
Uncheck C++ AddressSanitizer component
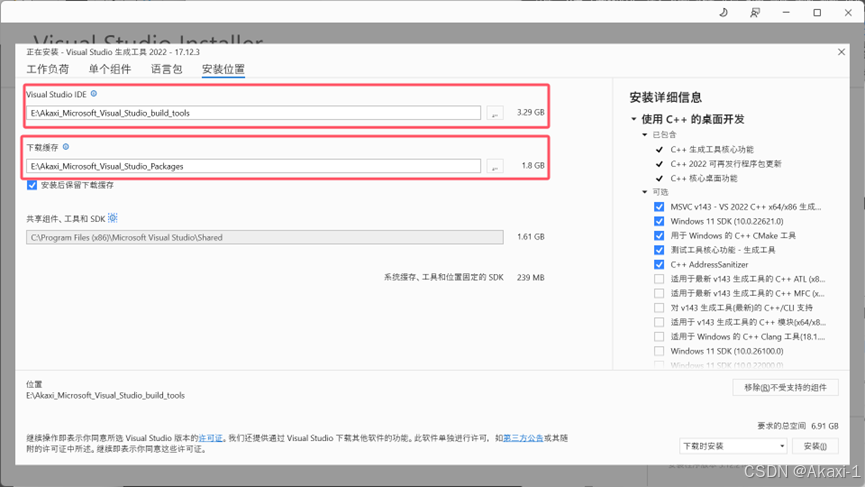tap(659, 264)
